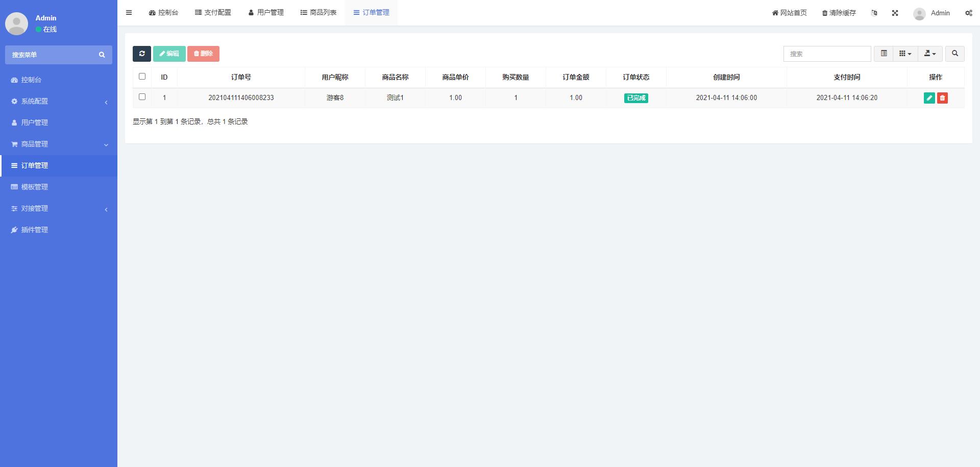Toggle the table card view icon
This screenshot has height=467, width=980.
[884, 54]
